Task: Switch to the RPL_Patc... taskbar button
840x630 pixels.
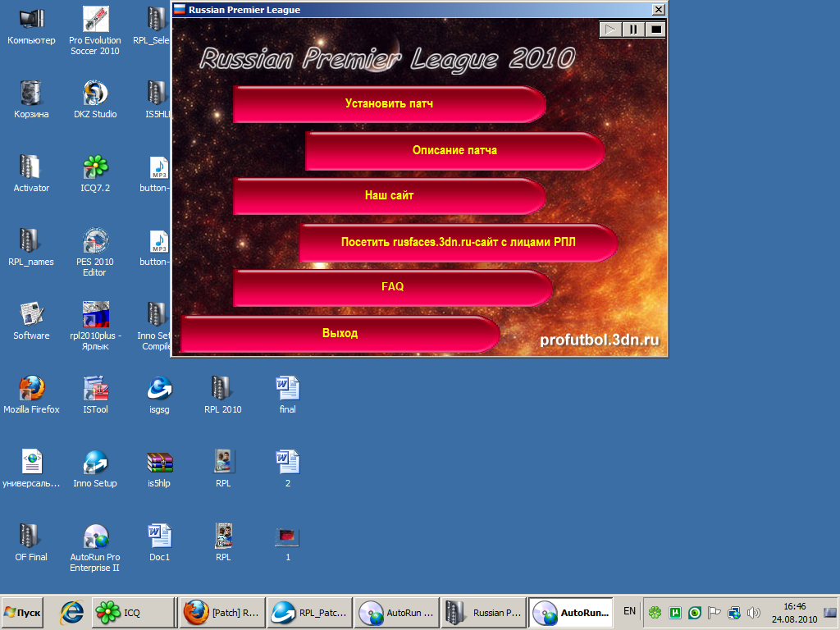Action: [309, 612]
